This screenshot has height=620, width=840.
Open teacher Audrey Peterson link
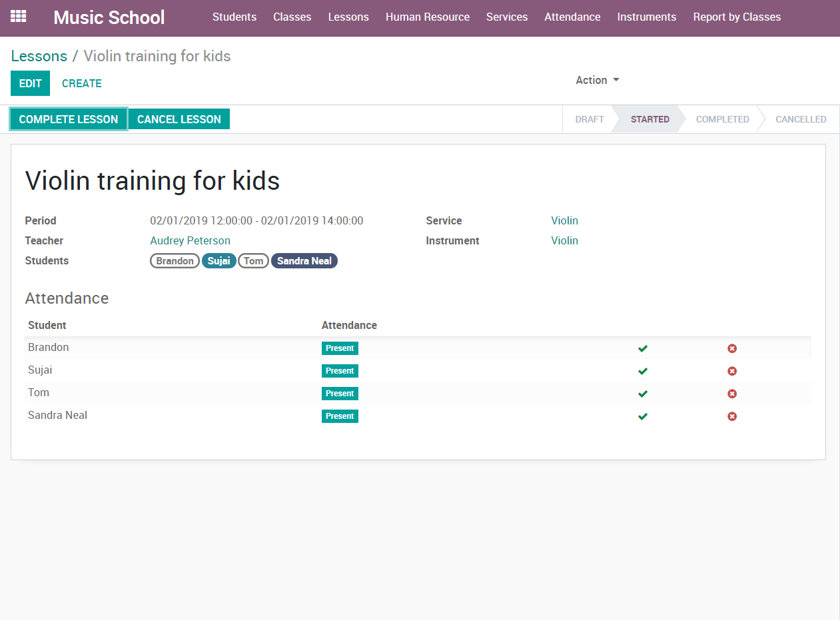pos(190,240)
